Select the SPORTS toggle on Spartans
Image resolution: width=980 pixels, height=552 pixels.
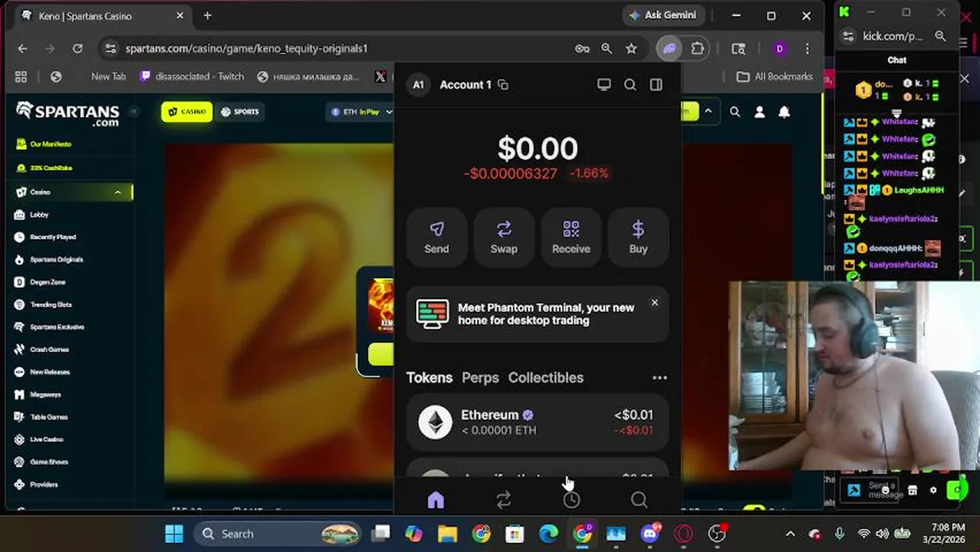click(239, 112)
